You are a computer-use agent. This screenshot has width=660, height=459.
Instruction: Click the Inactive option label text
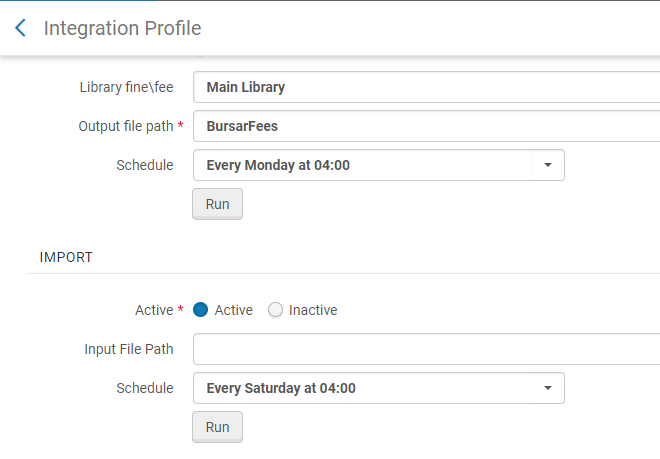pyautogui.click(x=313, y=310)
